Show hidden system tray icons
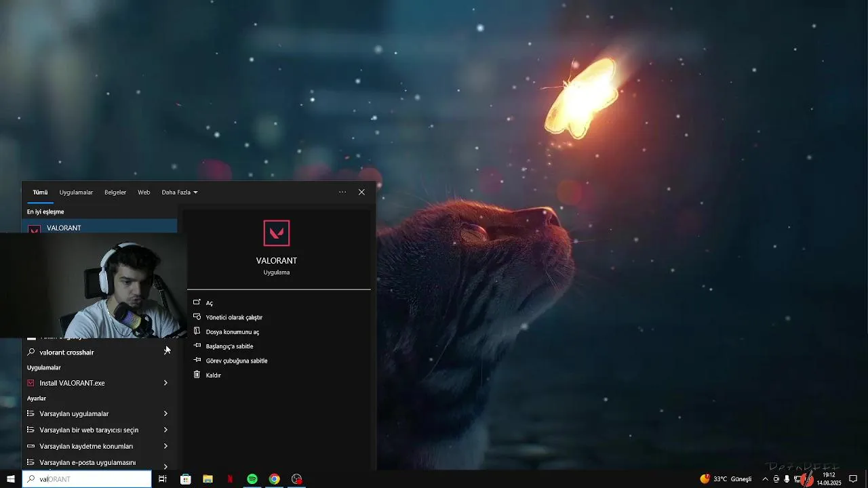 [766, 479]
